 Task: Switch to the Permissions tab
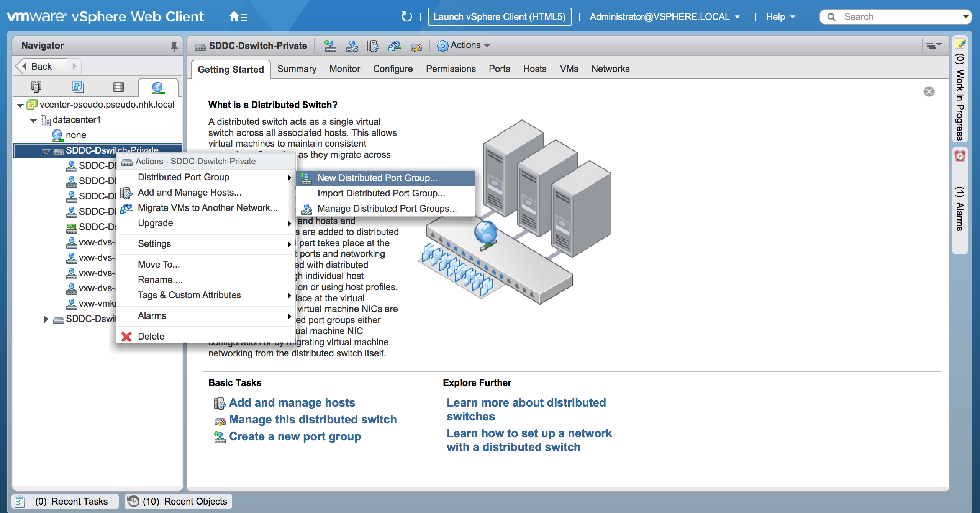pyautogui.click(x=451, y=69)
